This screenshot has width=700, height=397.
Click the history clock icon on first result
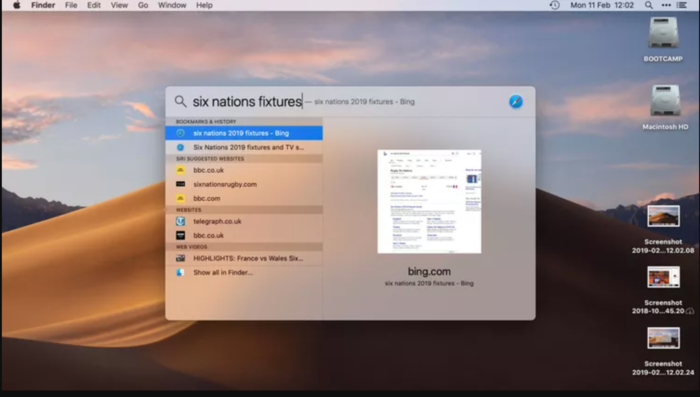(180, 133)
